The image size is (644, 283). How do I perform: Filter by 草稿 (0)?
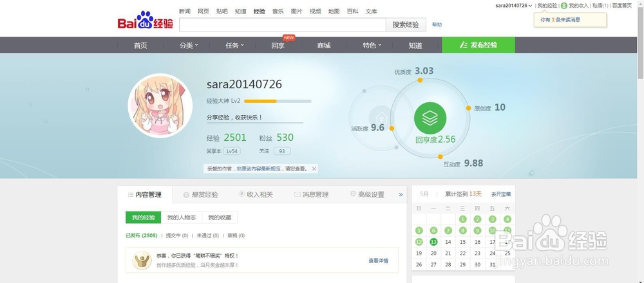click(236, 236)
